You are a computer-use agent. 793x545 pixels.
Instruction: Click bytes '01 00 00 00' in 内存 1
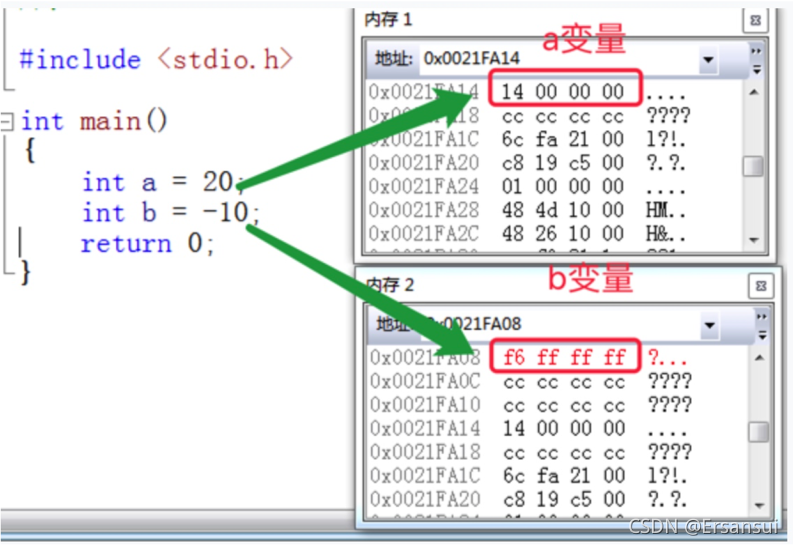click(562, 187)
